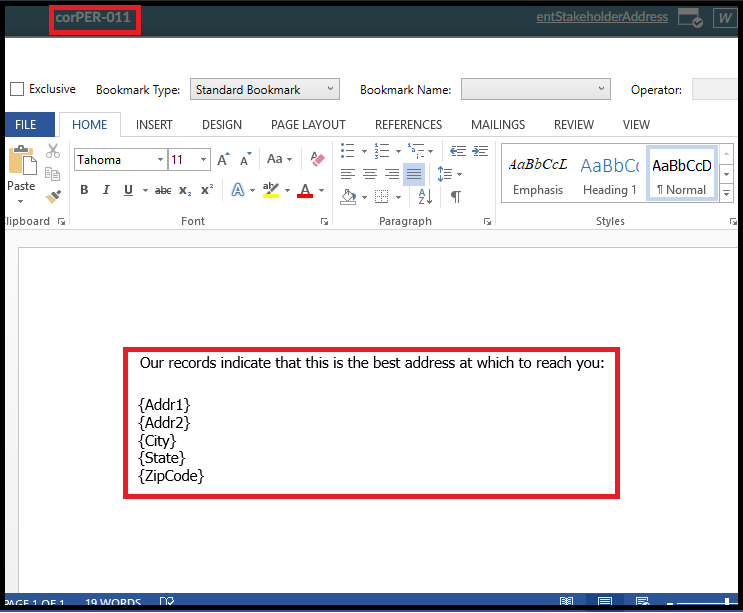Toggle Italic formatting
The height and width of the screenshot is (613, 743).
coord(106,190)
